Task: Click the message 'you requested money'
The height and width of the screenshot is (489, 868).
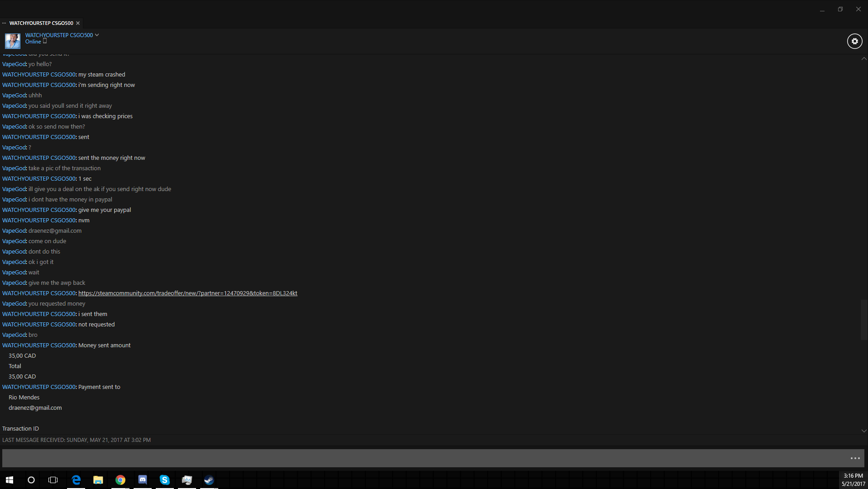Action: (57, 304)
